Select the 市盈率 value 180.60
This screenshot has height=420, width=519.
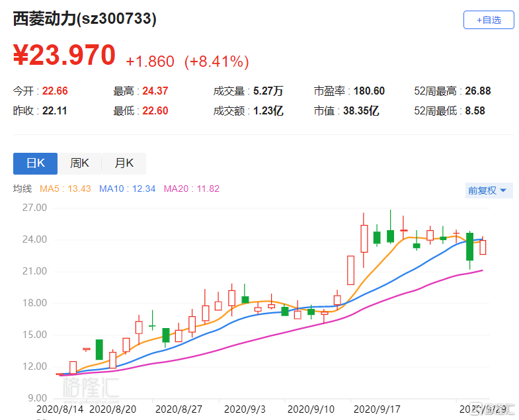pyautogui.click(x=369, y=91)
